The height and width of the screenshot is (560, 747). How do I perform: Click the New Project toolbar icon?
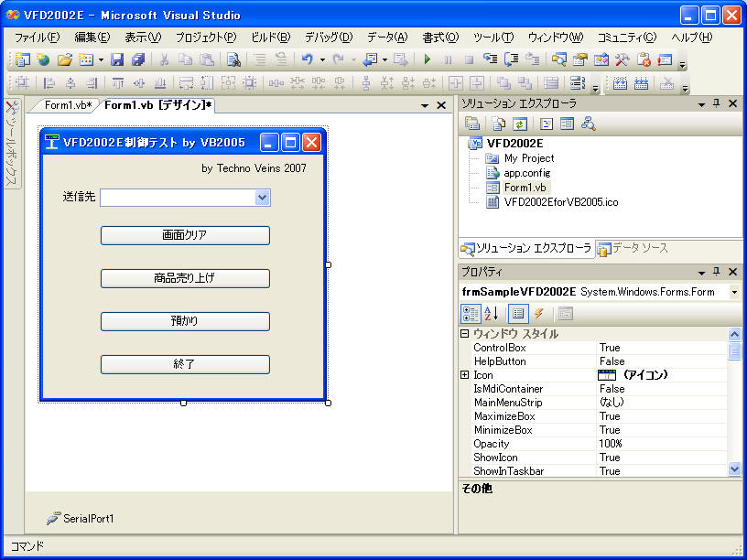coord(22,59)
